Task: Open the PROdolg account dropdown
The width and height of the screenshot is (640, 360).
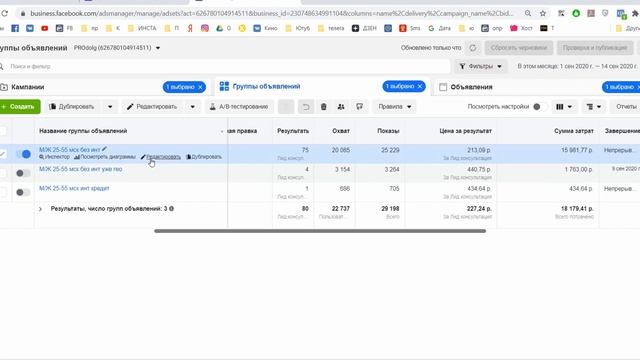Action: click(117, 48)
